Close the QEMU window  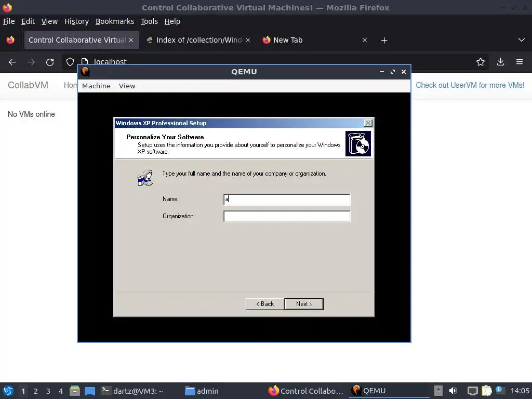pyautogui.click(x=403, y=72)
